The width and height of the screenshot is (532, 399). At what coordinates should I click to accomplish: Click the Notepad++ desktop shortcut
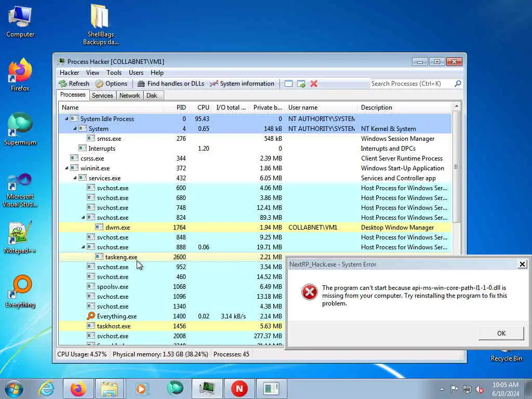20,237
